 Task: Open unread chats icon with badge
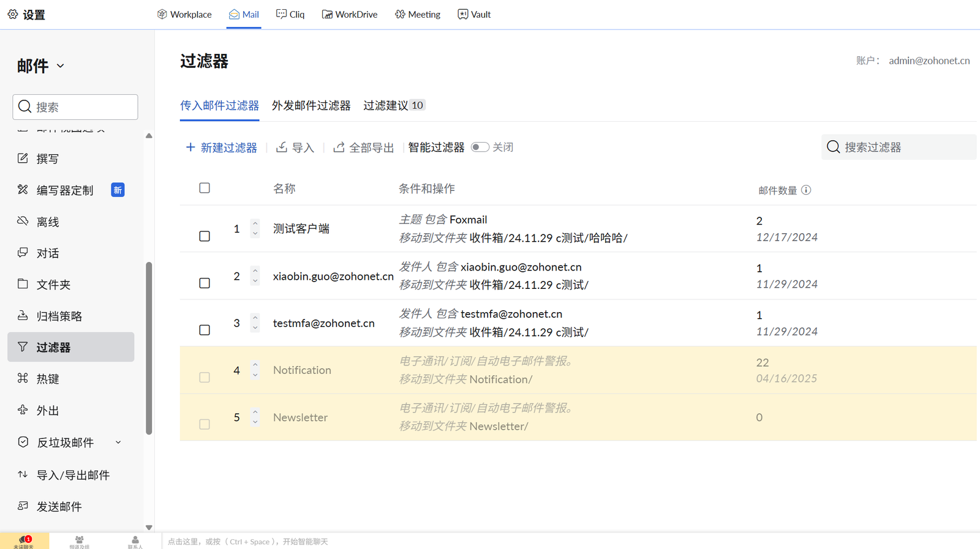24,541
